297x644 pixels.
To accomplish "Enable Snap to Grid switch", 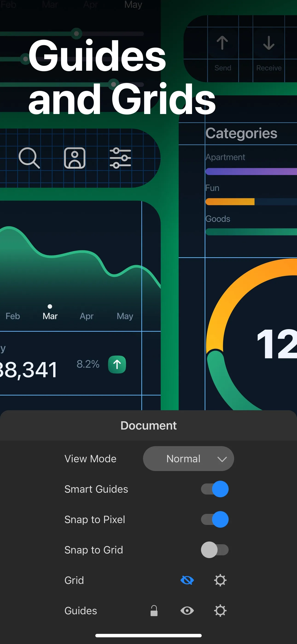I will point(215,550).
